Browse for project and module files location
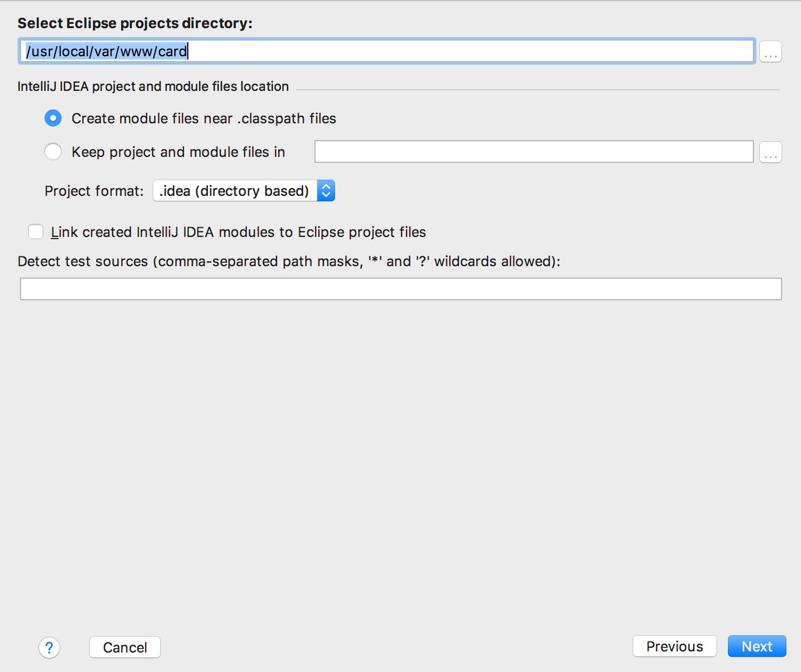The image size is (801, 672). coord(771,152)
